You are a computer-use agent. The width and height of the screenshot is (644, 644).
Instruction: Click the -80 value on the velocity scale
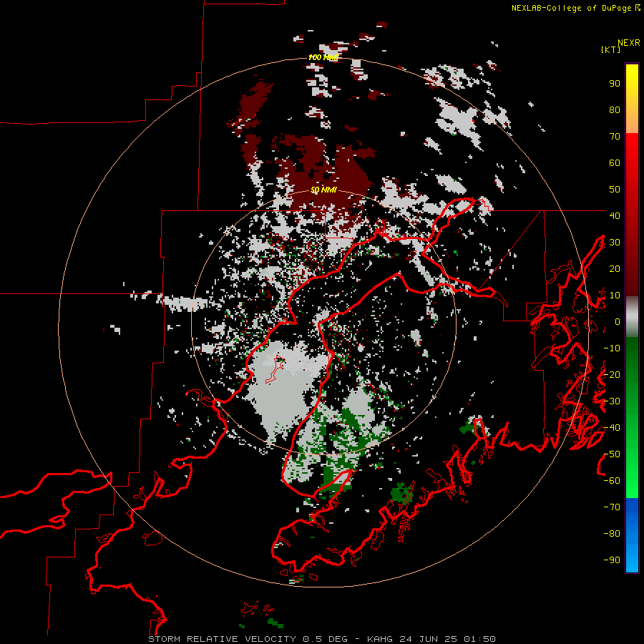pyautogui.click(x=612, y=534)
